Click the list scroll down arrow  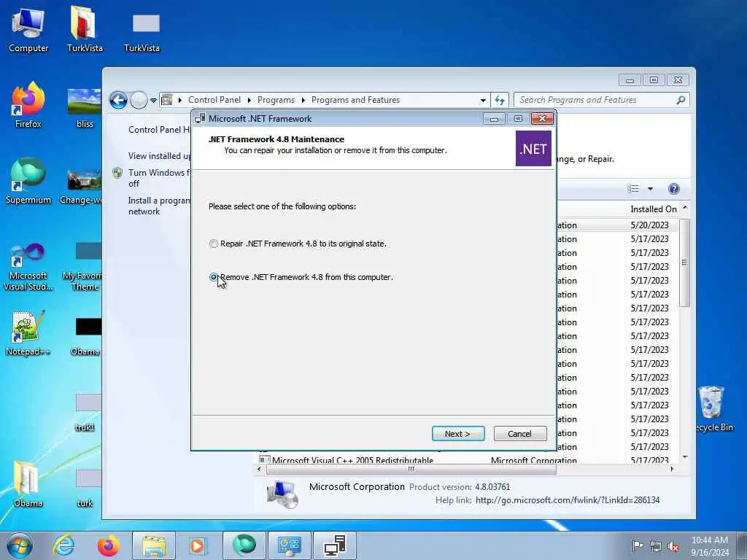point(685,457)
